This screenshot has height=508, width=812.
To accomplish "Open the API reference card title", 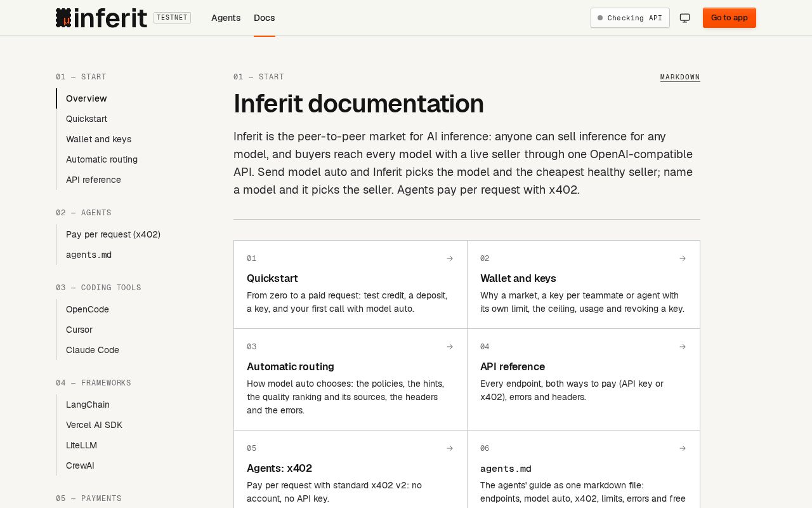I will (x=513, y=366).
